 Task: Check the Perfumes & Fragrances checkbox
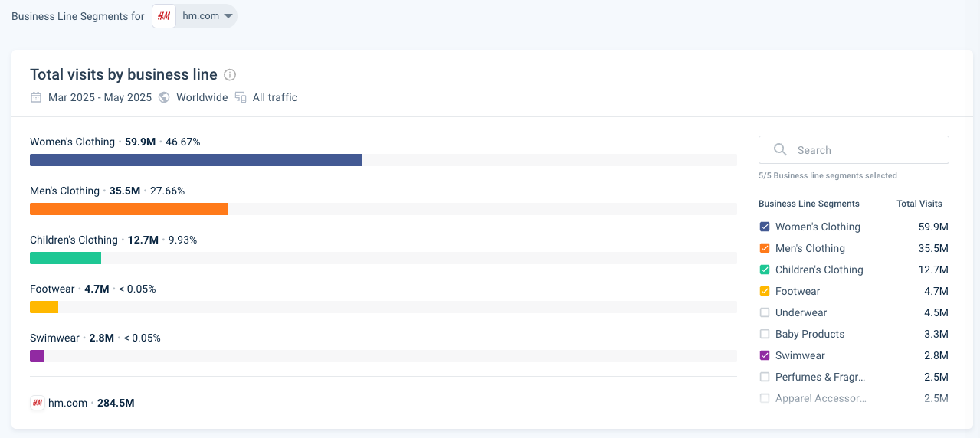tap(764, 377)
